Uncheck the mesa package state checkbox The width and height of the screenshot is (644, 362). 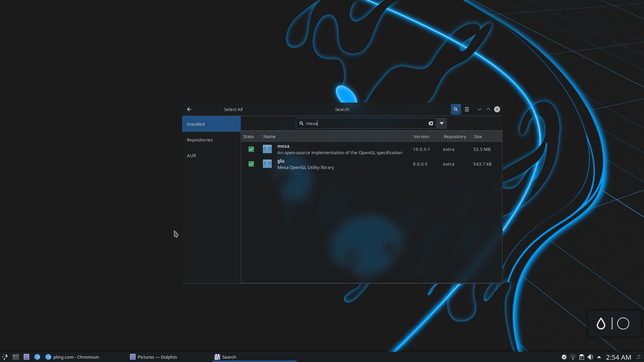point(251,149)
